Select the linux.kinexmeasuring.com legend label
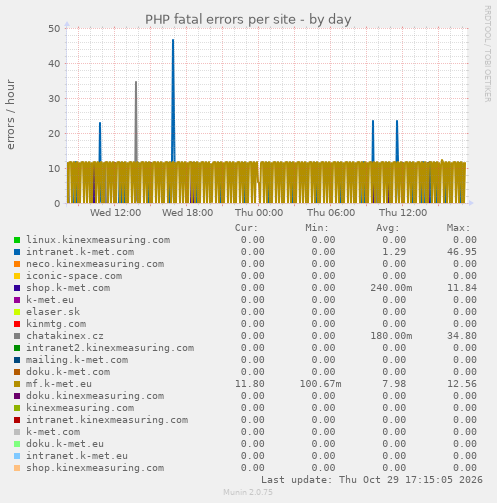The width and height of the screenshot is (497, 503). pos(98,240)
